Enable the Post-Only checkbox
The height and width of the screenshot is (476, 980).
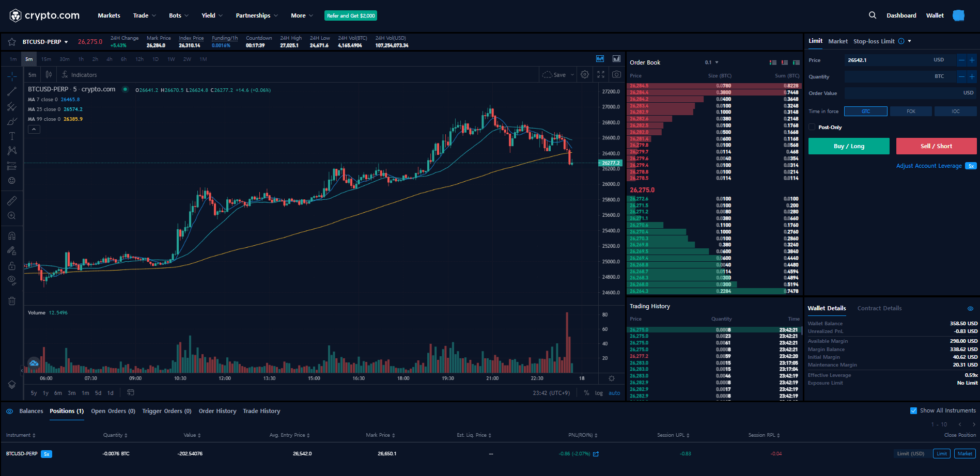coord(812,127)
